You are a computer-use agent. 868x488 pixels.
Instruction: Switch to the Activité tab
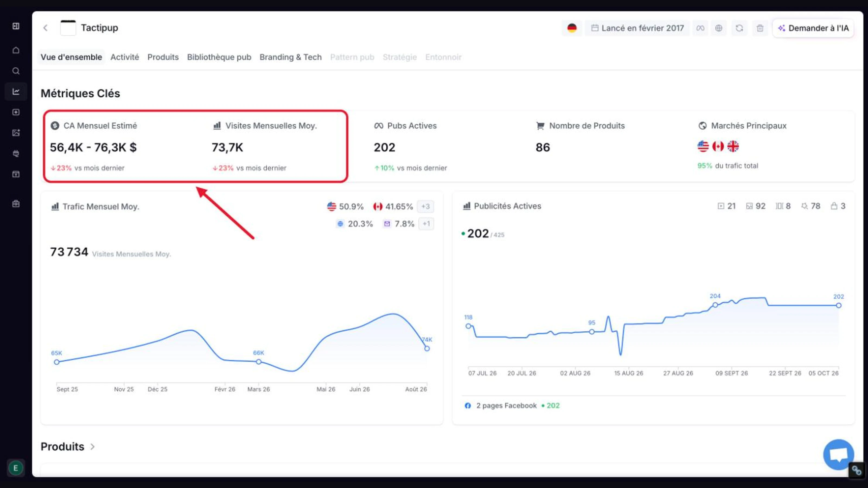pos(125,57)
